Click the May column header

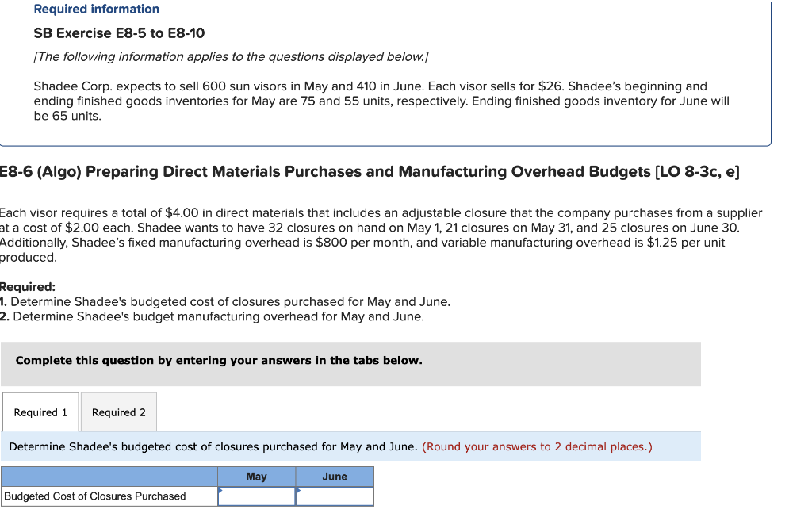pyautogui.click(x=257, y=477)
